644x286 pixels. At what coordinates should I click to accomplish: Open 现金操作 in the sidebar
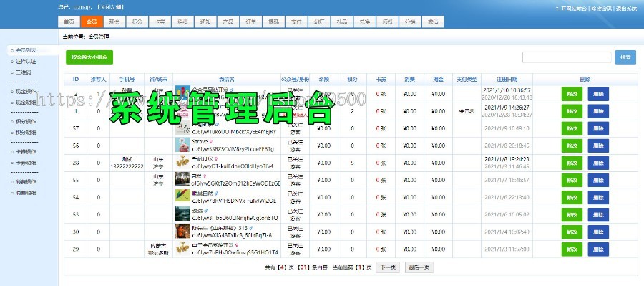pos(26,91)
